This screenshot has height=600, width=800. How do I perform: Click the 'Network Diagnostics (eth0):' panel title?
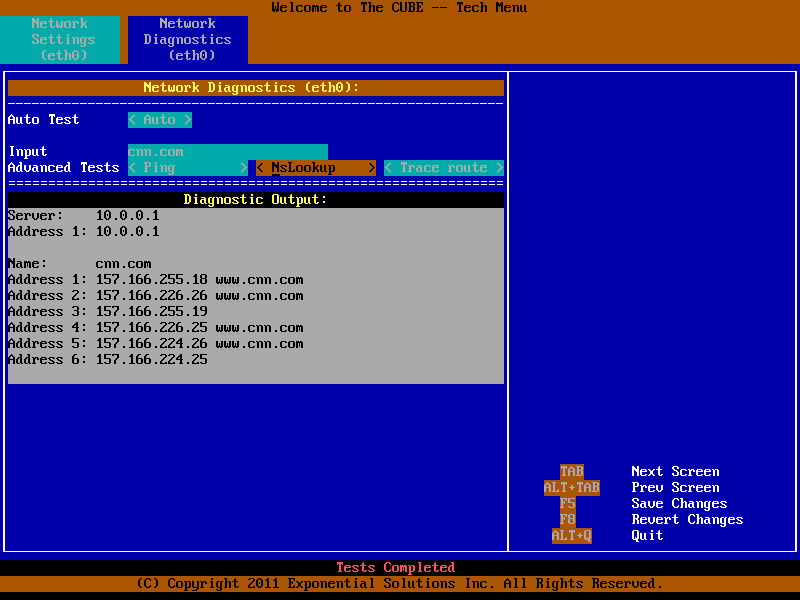tap(251, 87)
